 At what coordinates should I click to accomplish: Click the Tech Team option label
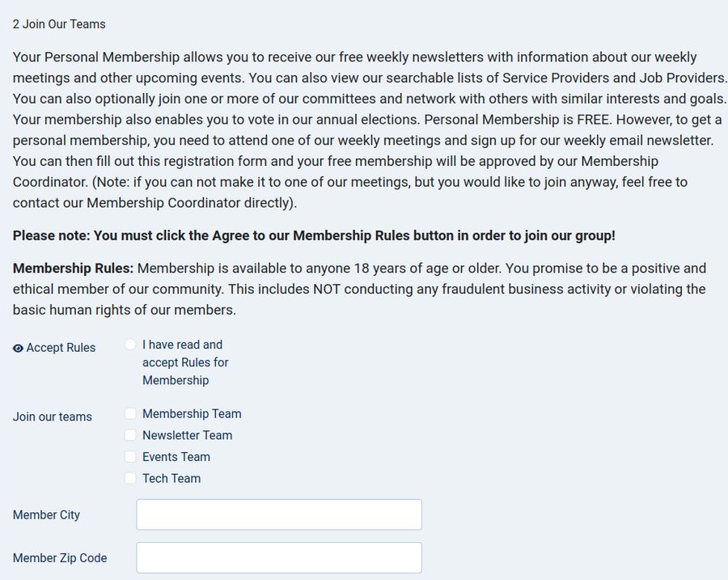(171, 478)
